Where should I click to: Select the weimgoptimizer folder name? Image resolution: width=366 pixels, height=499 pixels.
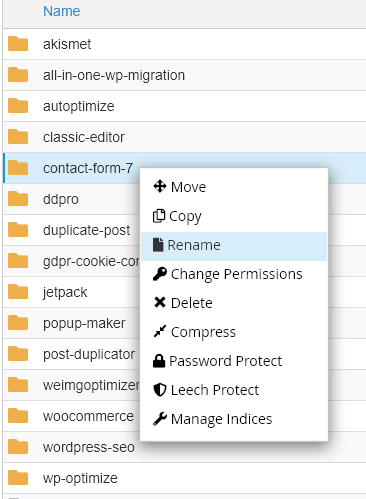click(x=91, y=386)
